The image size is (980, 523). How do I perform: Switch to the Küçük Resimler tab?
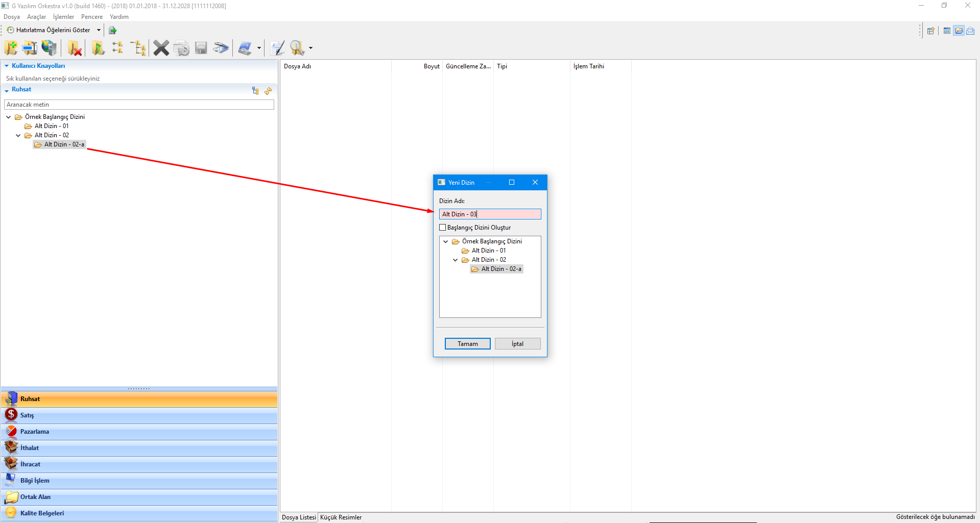[x=341, y=517]
